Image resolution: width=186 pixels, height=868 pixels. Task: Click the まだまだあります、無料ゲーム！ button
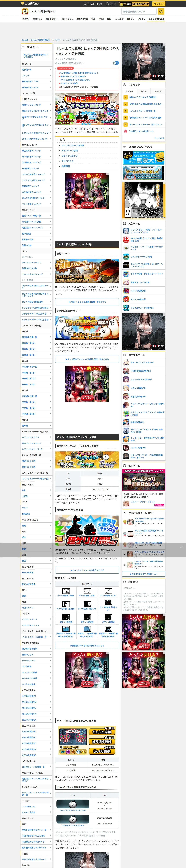tap(143, 574)
